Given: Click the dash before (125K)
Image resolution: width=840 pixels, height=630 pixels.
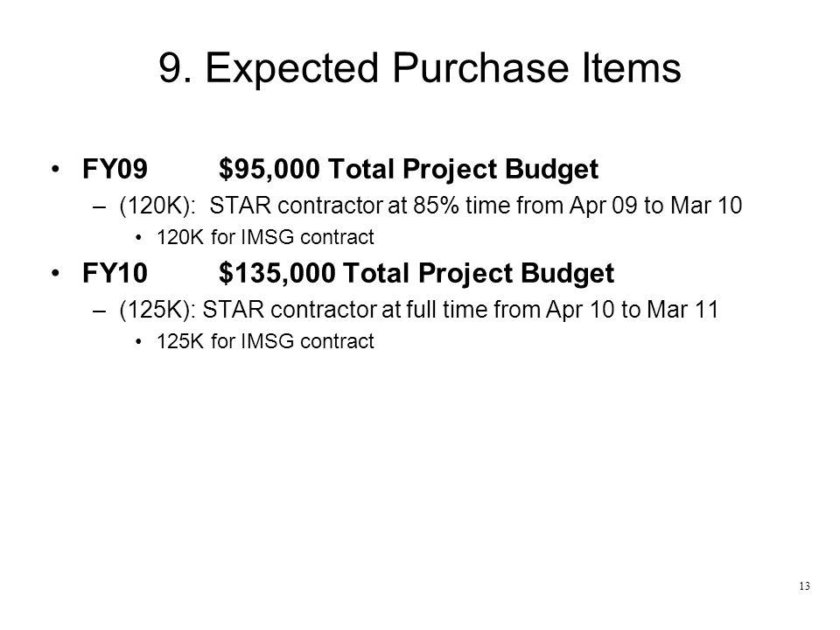Looking at the screenshot, I should click(99, 311).
